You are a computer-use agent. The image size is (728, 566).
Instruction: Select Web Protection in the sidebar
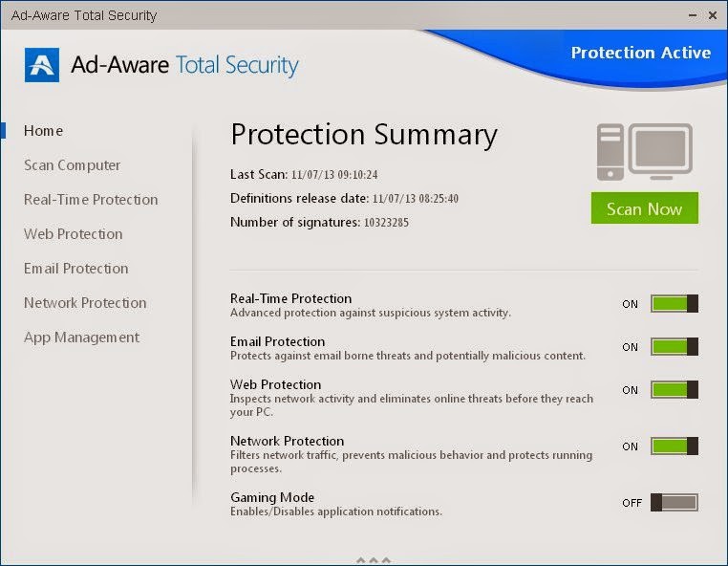pos(74,234)
